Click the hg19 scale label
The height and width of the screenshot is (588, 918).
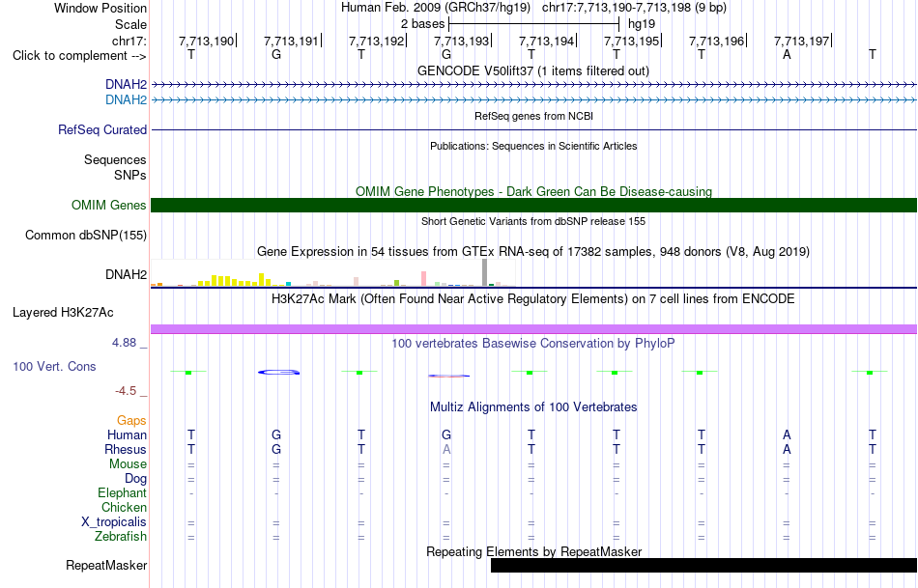point(642,24)
